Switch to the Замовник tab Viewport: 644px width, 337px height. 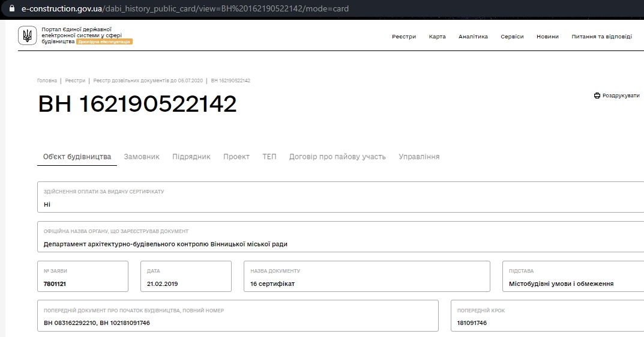pyautogui.click(x=142, y=157)
